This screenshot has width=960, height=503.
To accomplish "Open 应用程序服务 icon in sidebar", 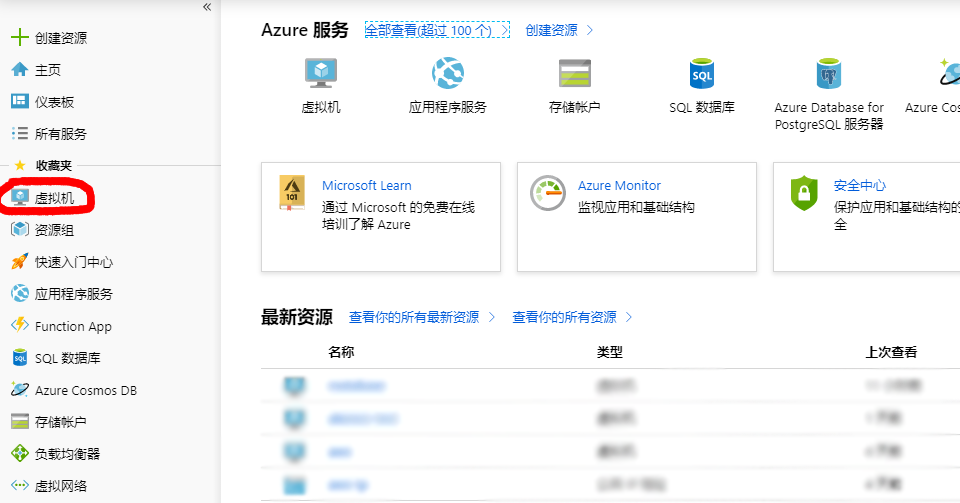I will click(x=20, y=294).
